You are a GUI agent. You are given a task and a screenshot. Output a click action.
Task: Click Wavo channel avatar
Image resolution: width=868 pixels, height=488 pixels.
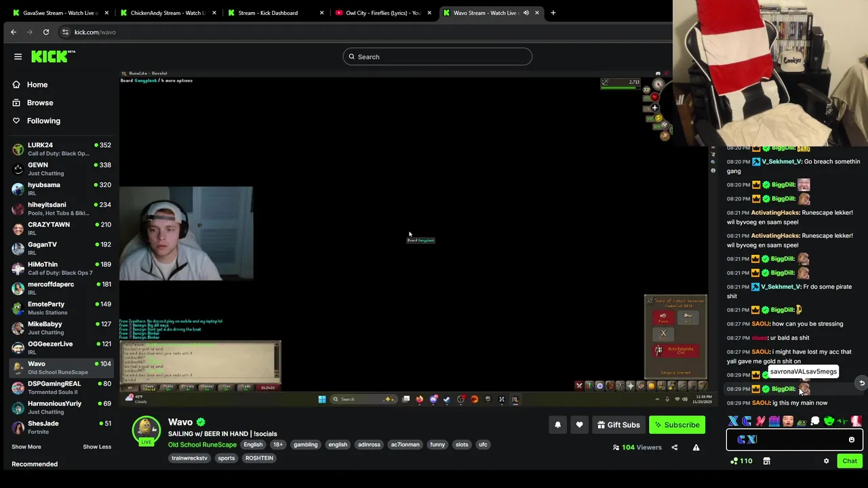(146, 430)
